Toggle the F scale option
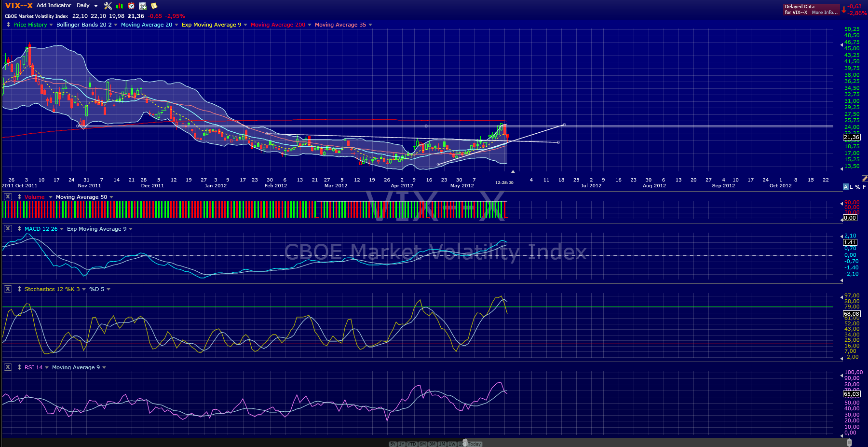 click(864, 187)
